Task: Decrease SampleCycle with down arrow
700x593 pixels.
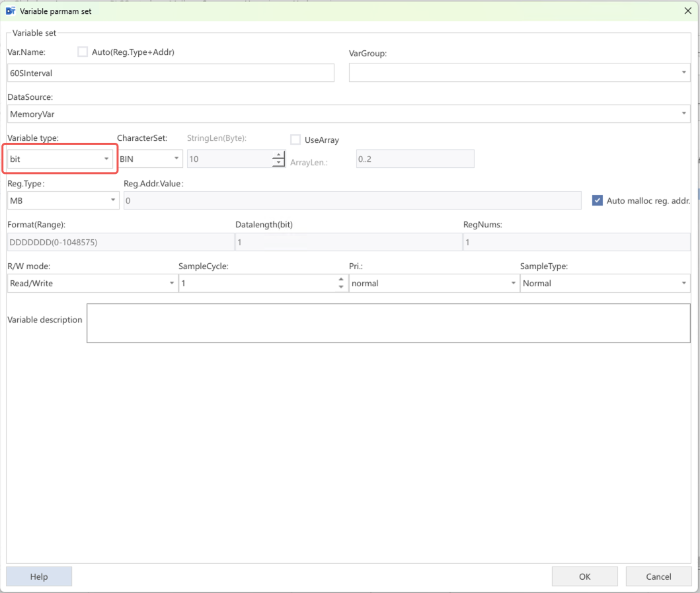Action: 341,287
